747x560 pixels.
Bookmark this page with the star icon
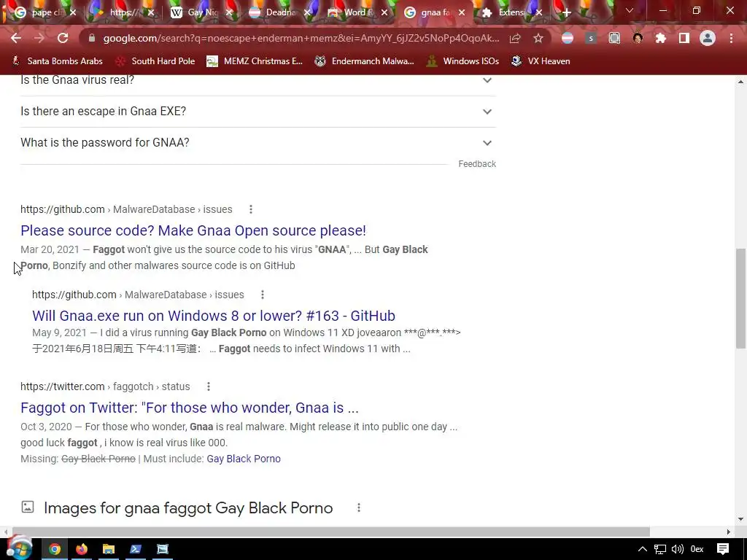pos(538,38)
